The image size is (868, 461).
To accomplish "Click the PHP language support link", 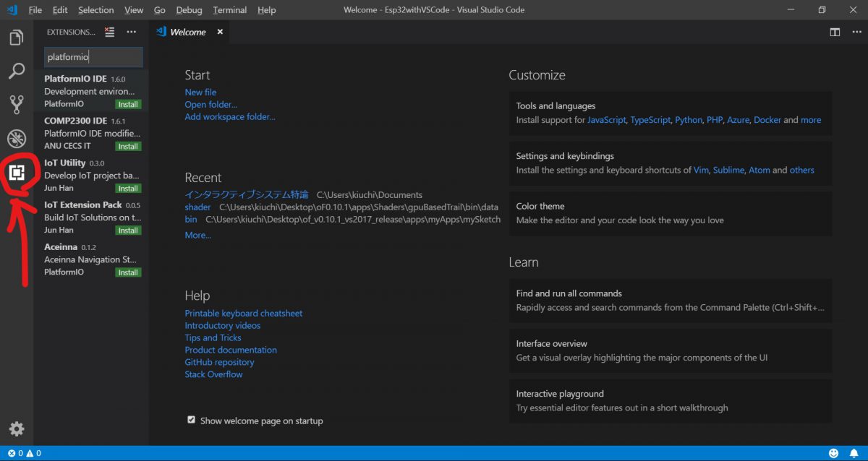I will pyautogui.click(x=715, y=120).
